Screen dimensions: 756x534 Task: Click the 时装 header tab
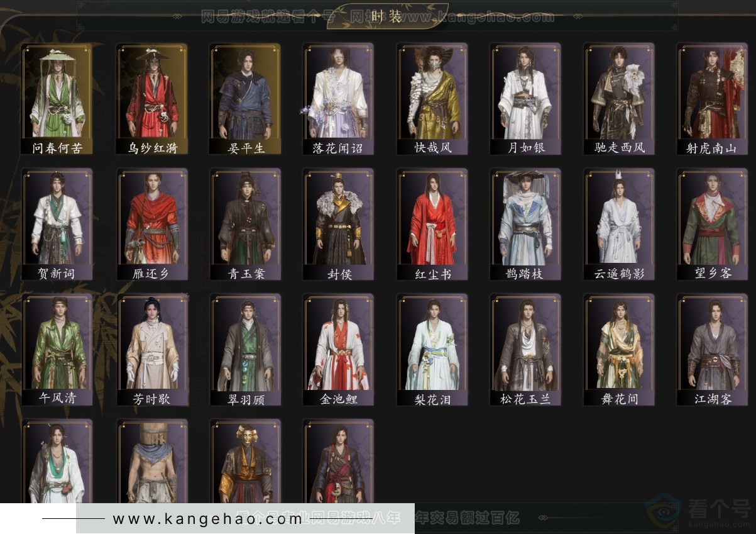coord(387,16)
